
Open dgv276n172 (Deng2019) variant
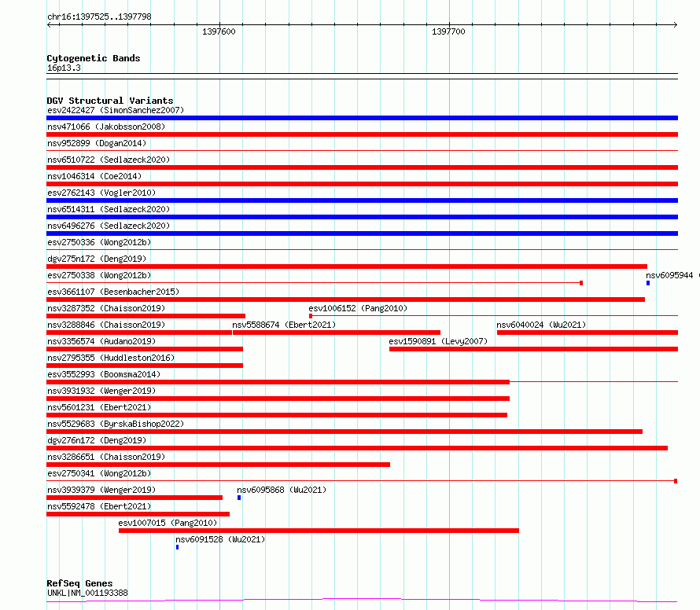coord(97,440)
